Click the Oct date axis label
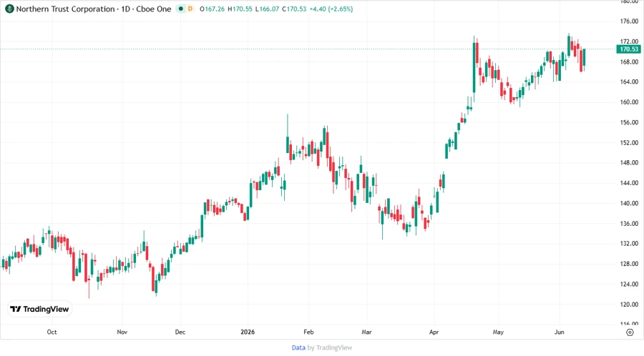 (52, 332)
